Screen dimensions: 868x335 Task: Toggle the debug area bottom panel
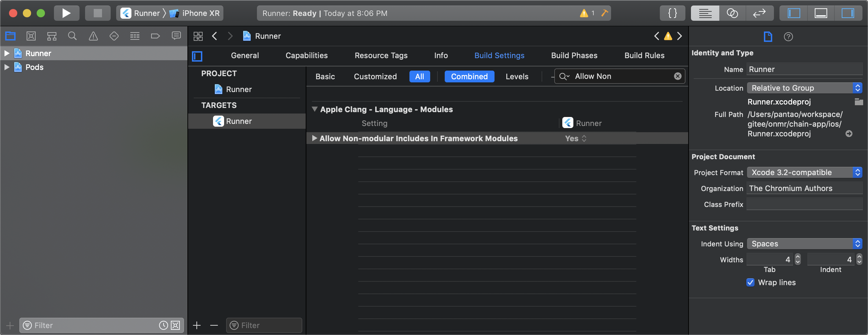[x=821, y=13]
